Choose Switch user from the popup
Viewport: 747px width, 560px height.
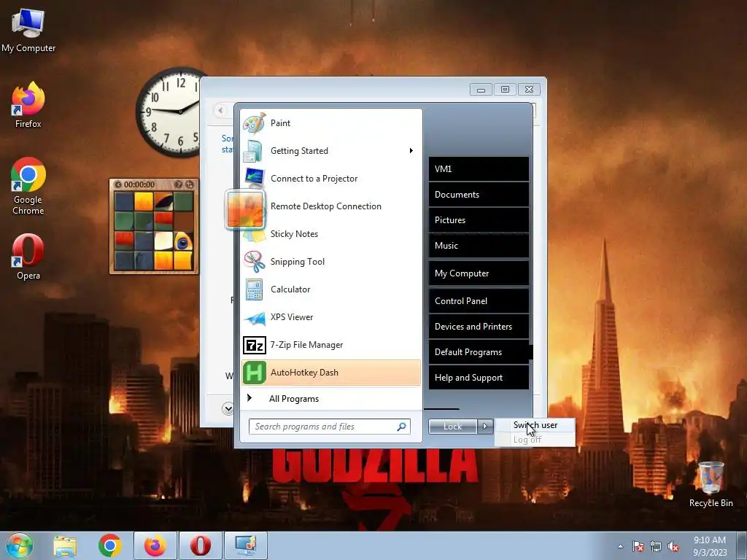pos(535,425)
